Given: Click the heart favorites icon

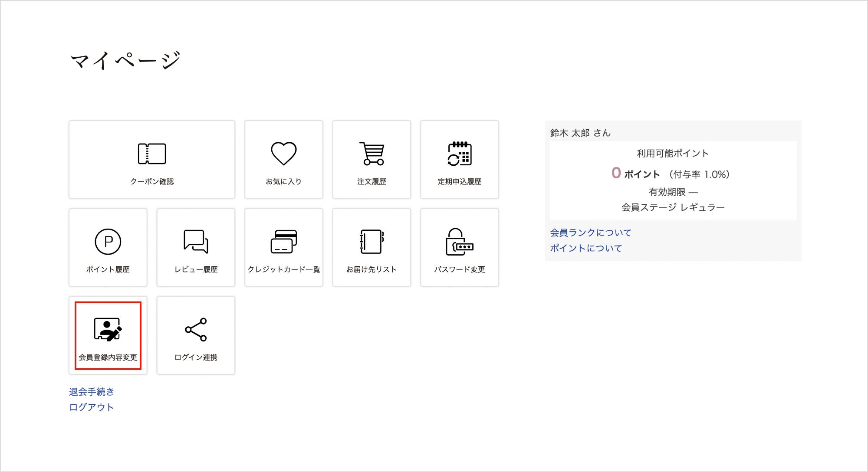Looking at the screenshot, I should [283, 154].
